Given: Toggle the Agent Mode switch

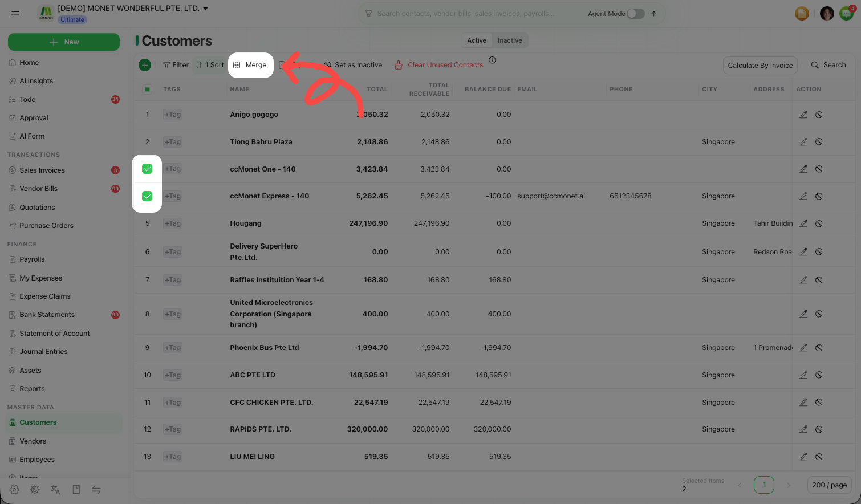Looking at the screenshot, I should [x=636, y=14].
